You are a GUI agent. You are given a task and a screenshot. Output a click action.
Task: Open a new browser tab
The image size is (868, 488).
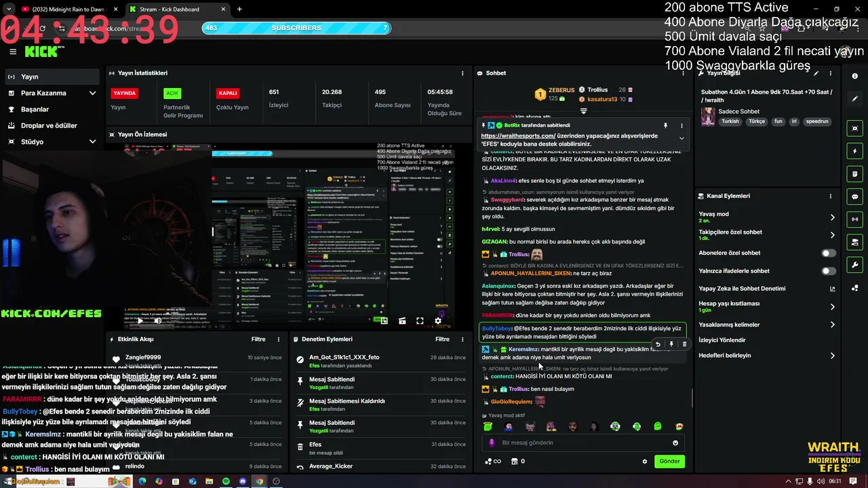239,9
